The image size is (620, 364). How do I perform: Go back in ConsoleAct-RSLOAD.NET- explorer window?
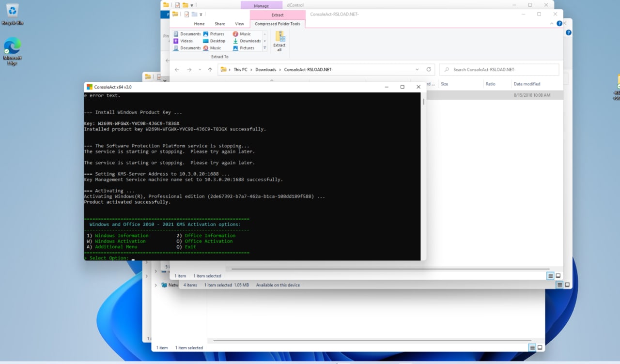177,70
